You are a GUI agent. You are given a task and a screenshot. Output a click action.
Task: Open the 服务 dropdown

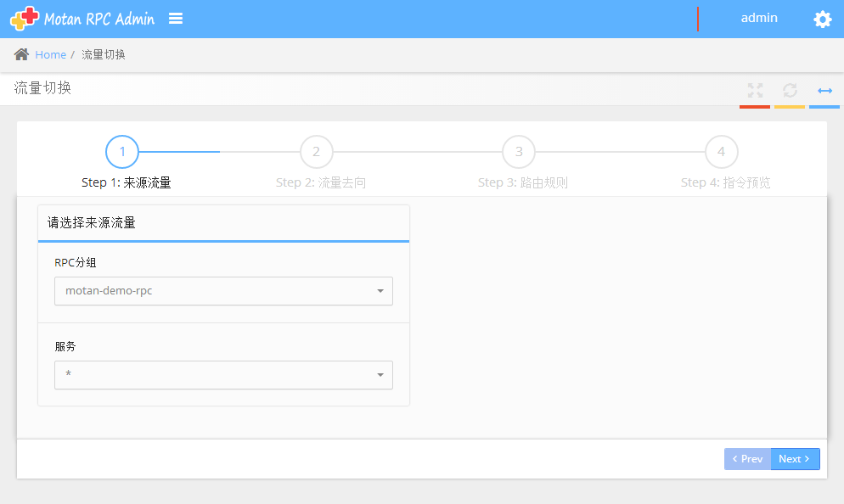coord(223,375)
